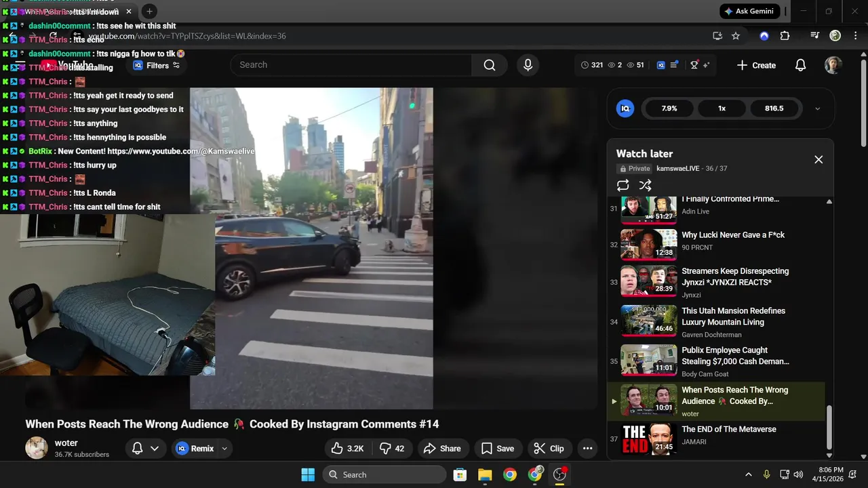This screenshot has height=488, width=868.
Task: Click the YouTube search magnifier button
Action: (x=490, y=65)
